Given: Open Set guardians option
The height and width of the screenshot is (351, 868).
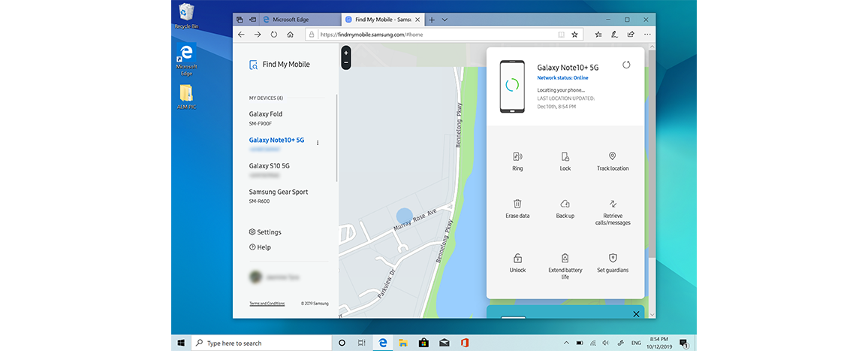Looking at the screenshot, I should [612, 263].
